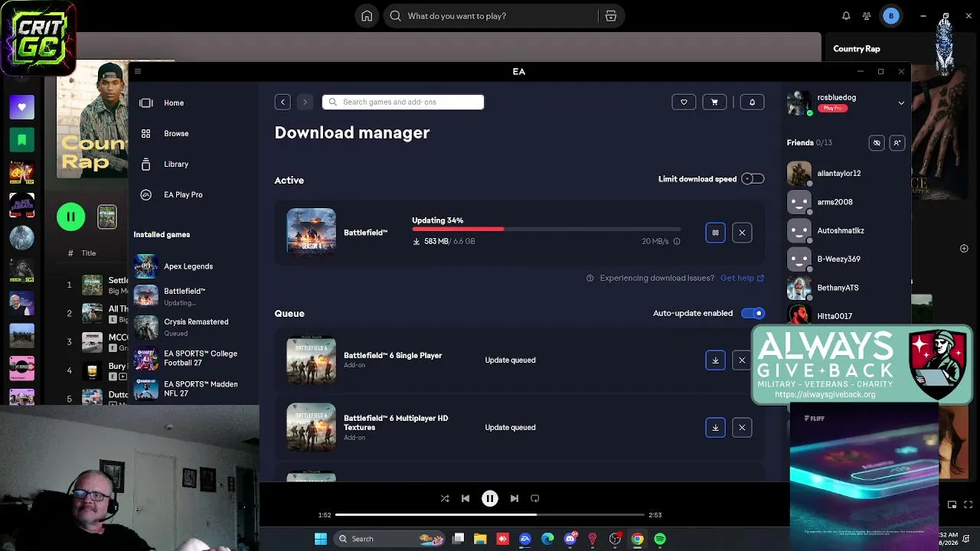Go back with the EA back arrow
Image resolution: width=980 pixels, height=551 pixels.
[283, 102]
